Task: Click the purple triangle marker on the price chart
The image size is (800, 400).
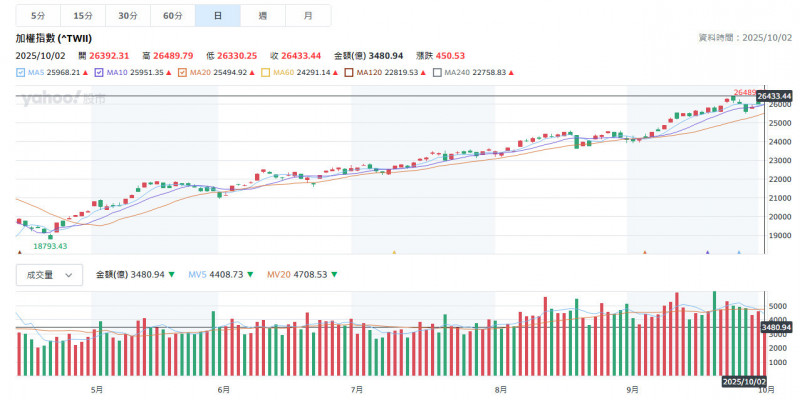Action: [708, 253]
